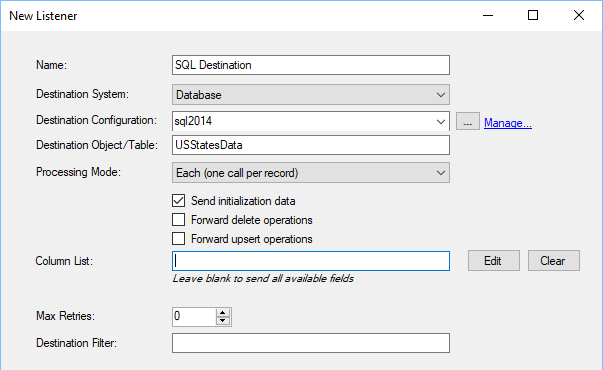Click the Destination Object/Table field
Viewport: 603px width, 370px height.
coord(311,145)
